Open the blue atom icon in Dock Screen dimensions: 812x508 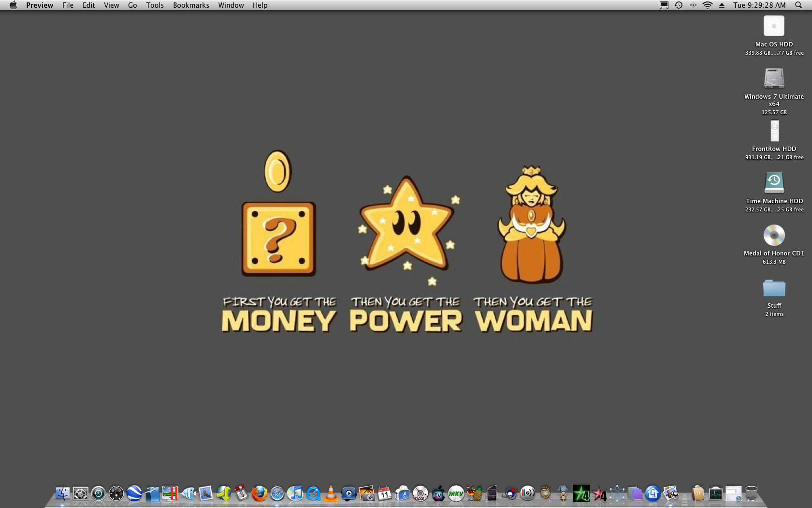[x=617, y=493]
